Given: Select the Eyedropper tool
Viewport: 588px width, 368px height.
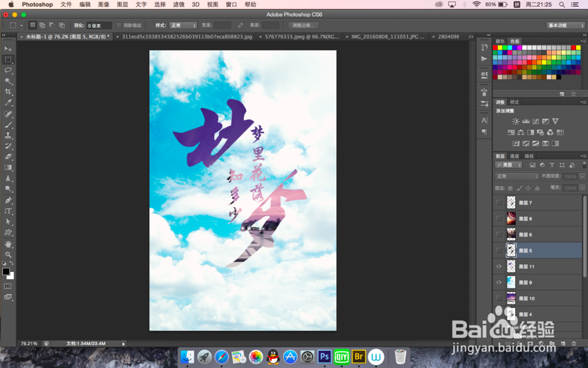Looking at the screenshot, I should 8,102.
